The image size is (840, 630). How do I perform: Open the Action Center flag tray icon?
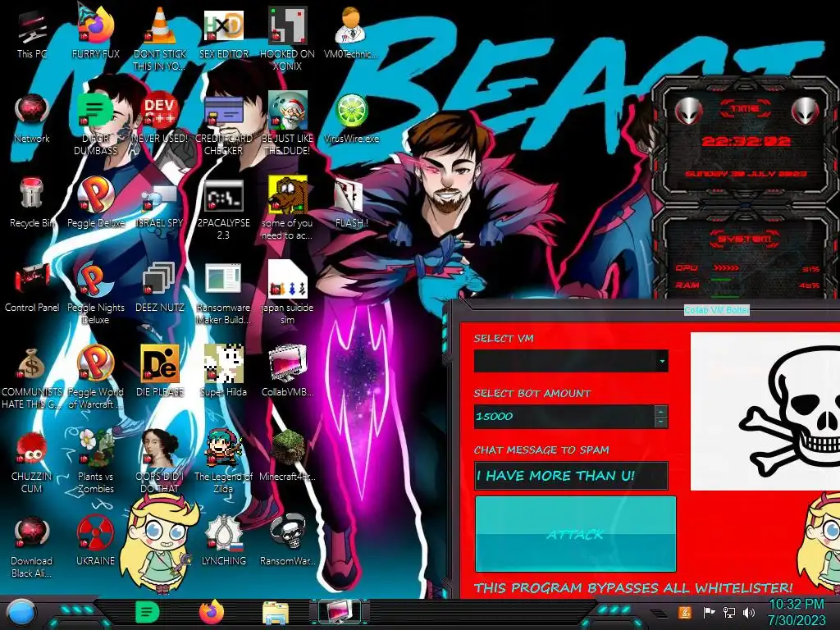[709, 612]
